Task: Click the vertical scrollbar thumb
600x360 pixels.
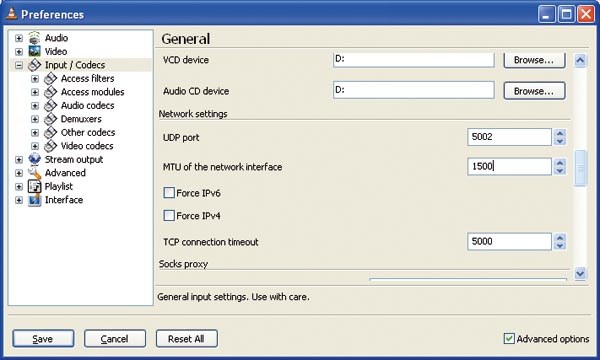Action: [x=580, y=168]
